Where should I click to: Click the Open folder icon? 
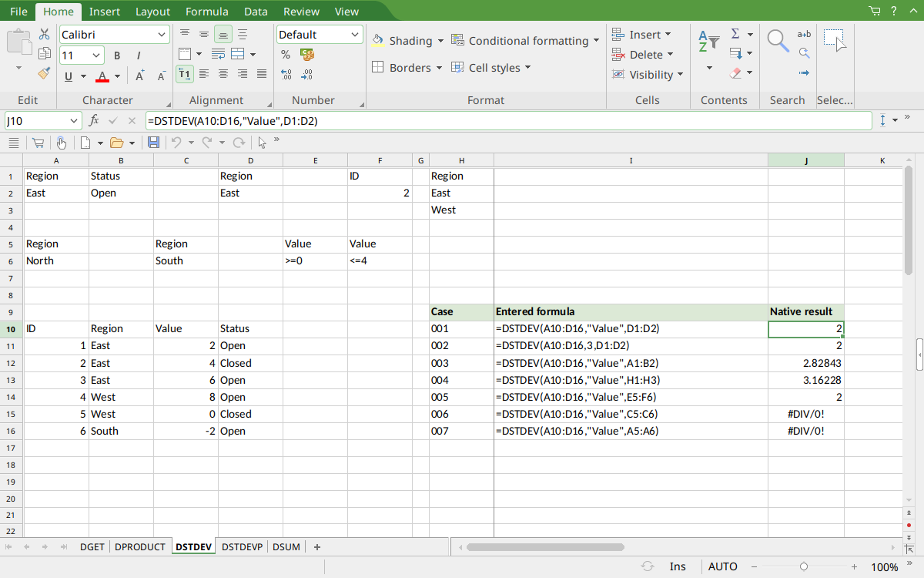(x=117, y=143)
